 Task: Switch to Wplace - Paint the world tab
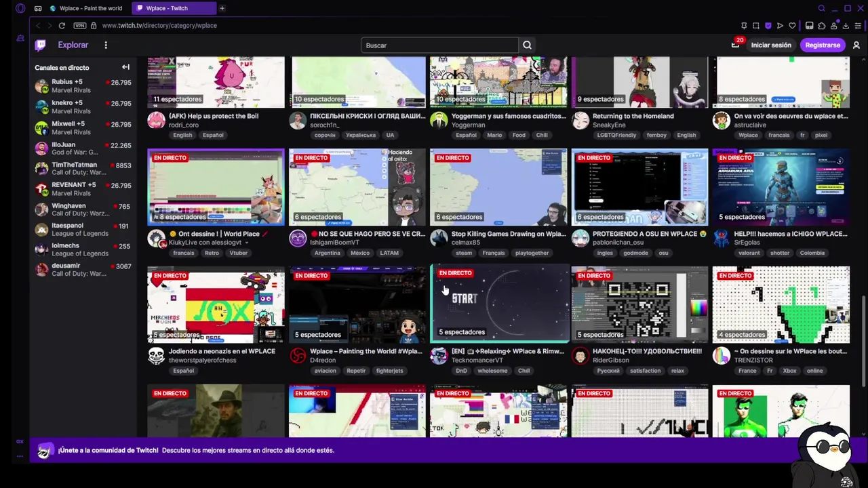(x=87, y=8)
